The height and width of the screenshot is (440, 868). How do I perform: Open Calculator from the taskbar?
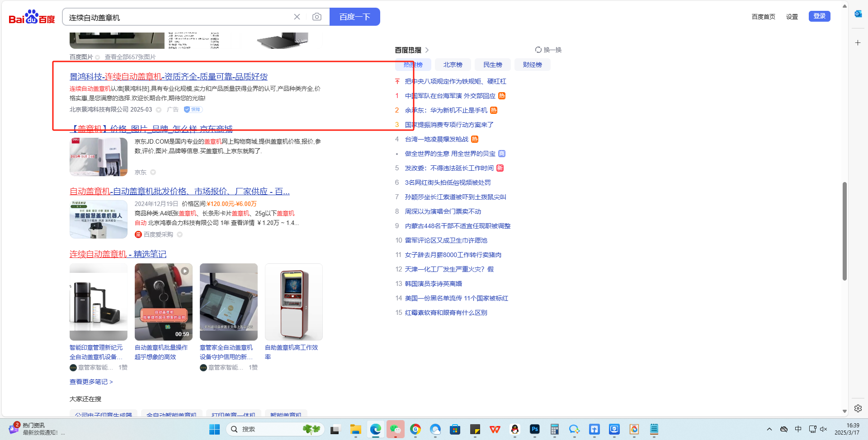555,429
